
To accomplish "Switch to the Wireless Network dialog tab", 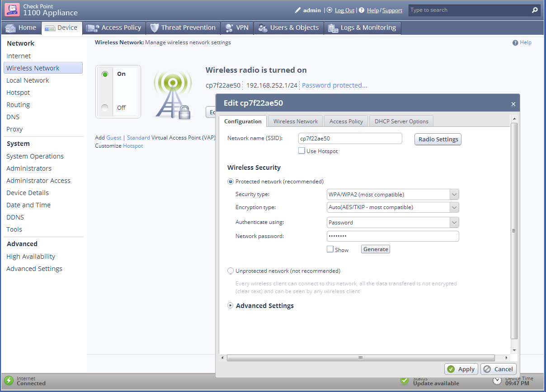I will click(296, 121).
